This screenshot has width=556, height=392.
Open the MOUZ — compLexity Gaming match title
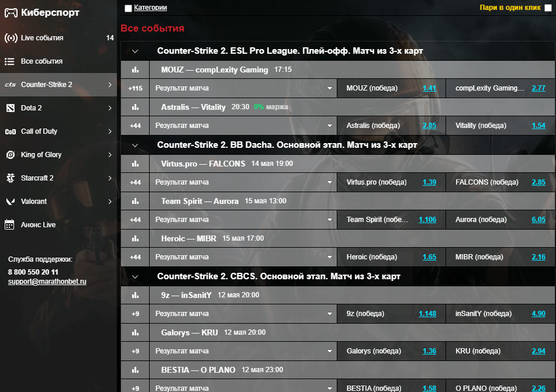click(x=215, y=70)
